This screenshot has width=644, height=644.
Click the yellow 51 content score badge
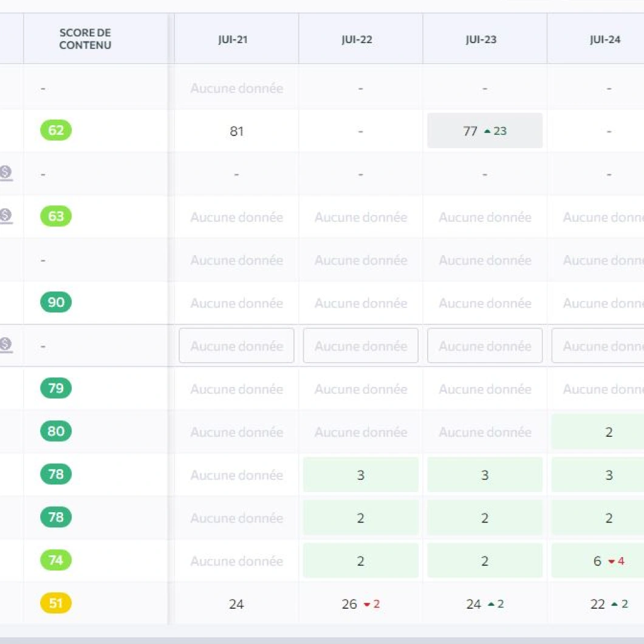coord(56,603)
